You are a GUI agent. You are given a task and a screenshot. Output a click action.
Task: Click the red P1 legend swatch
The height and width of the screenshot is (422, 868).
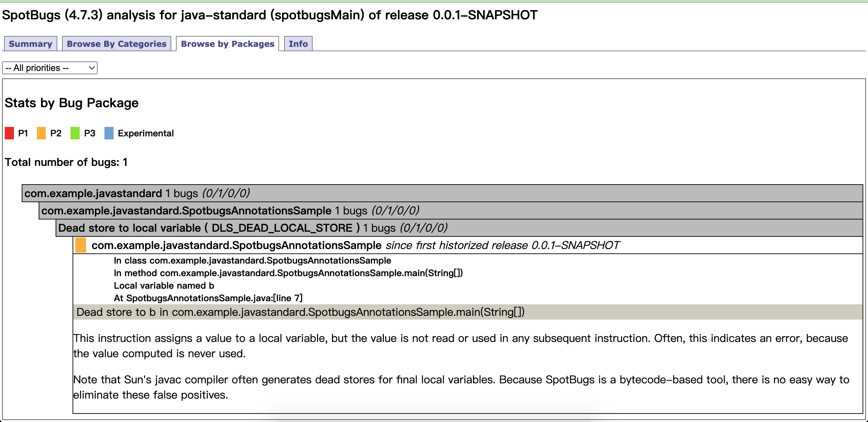[9, 133]
